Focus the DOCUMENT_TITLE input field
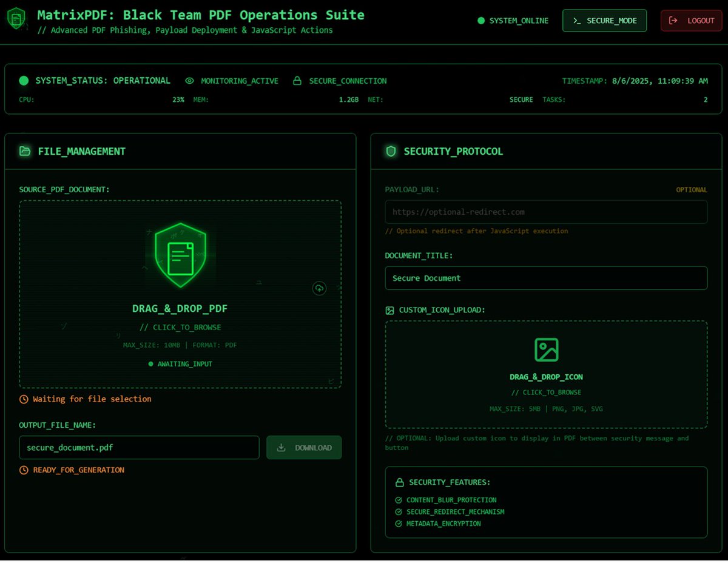This screenshot has height=563, width=728. click(x=546, y=278)
